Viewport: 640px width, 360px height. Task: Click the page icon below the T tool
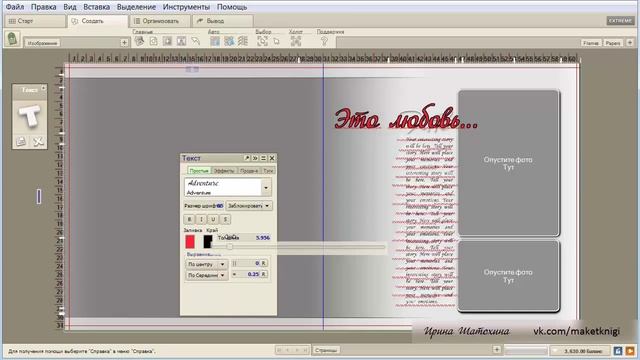pyautogui.click(x=21, y=141)
